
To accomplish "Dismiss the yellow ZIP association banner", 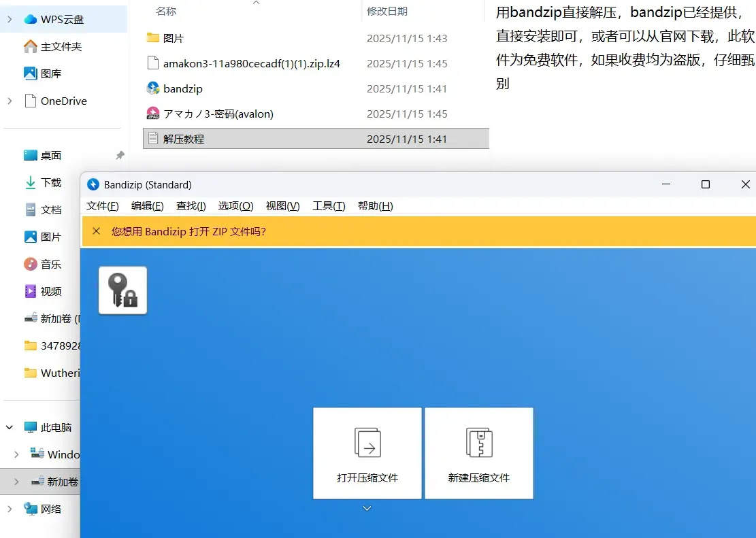I will (x=97, y=231).
